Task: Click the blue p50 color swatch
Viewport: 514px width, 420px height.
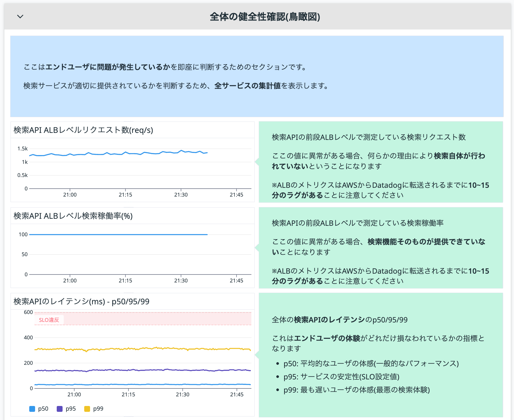Action: click(x=32, y=409)
